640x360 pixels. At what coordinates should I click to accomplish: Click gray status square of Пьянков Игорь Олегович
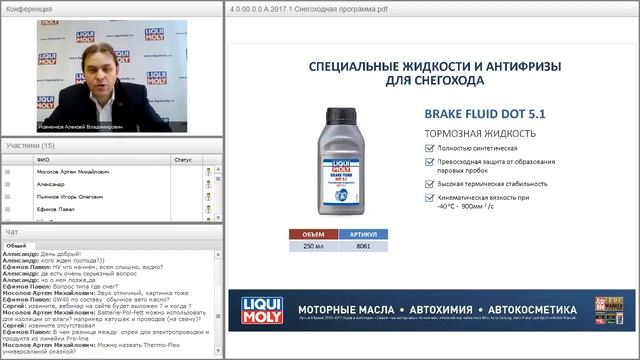pos(7,197)
